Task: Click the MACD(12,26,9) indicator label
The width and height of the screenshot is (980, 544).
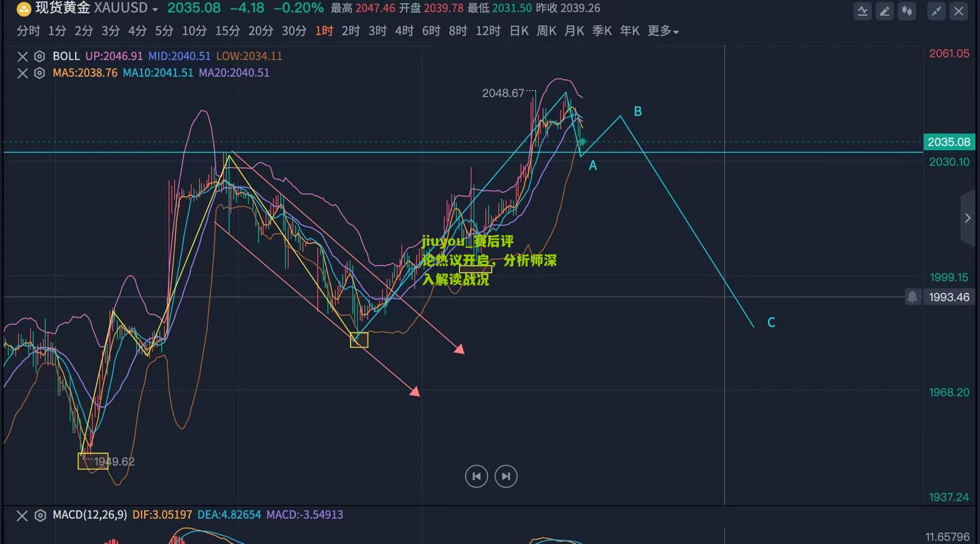Action: (x=90, y=515)
